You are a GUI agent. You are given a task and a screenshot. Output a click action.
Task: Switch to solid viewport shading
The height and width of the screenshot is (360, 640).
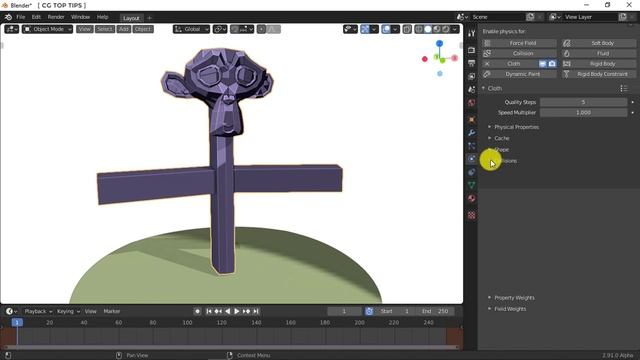click(428, 29)
